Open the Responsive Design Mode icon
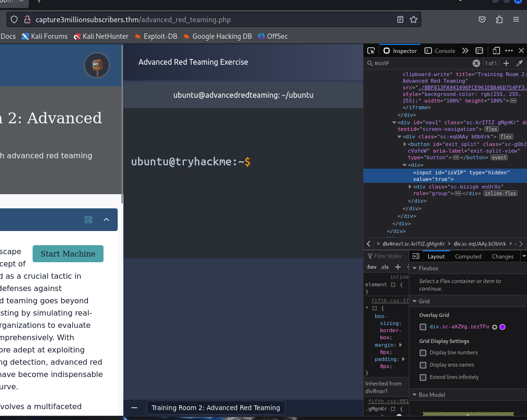The width and height of the screenshot is (527, 420). 496,51
